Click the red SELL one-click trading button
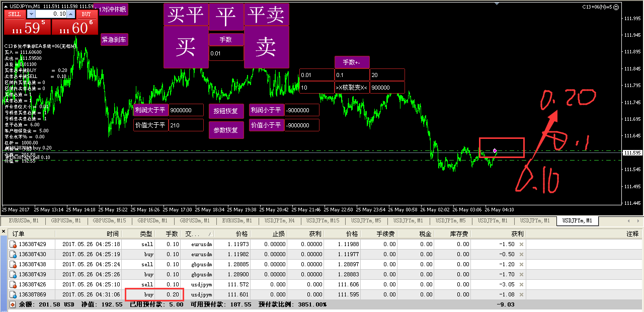 (x=15, y=14)
